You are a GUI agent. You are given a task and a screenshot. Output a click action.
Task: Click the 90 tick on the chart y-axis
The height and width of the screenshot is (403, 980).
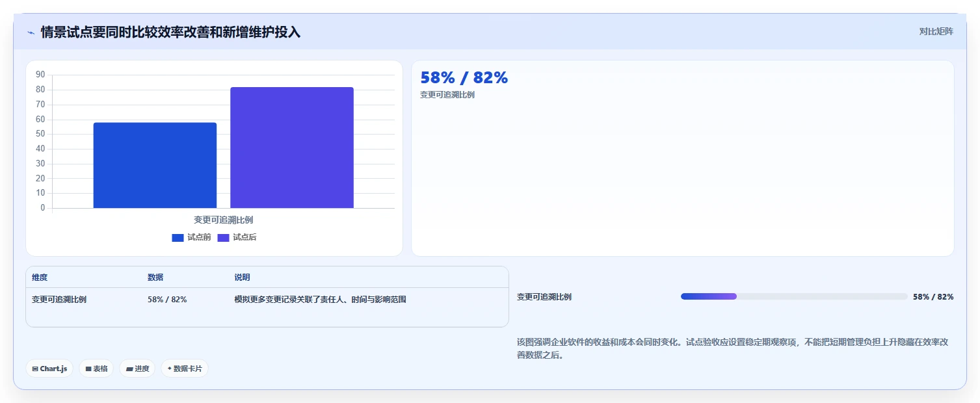[x=40, y=75]
